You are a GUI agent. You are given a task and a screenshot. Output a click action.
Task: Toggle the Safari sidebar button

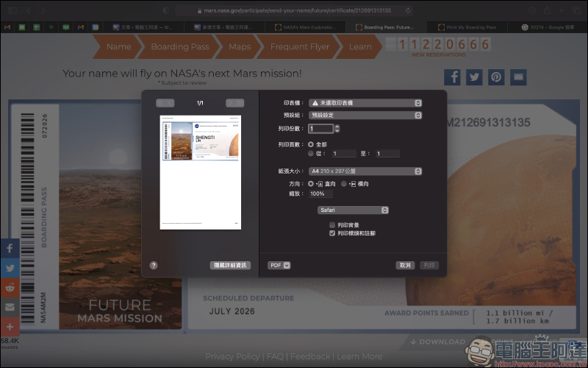point(12,10)
